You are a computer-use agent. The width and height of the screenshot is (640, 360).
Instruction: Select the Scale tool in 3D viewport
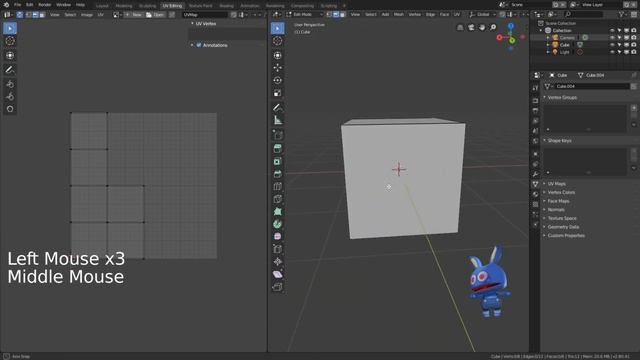click(278, 93)
